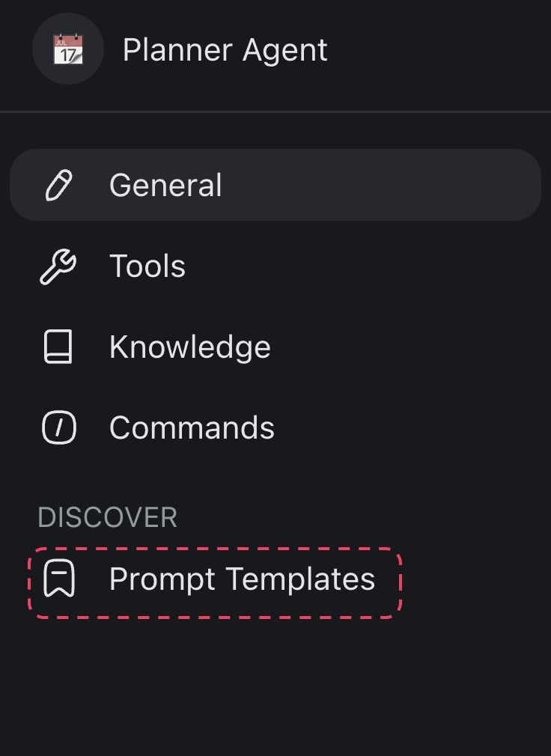
Task: Switch to the Tools section
Action: [x=147, y=266]
